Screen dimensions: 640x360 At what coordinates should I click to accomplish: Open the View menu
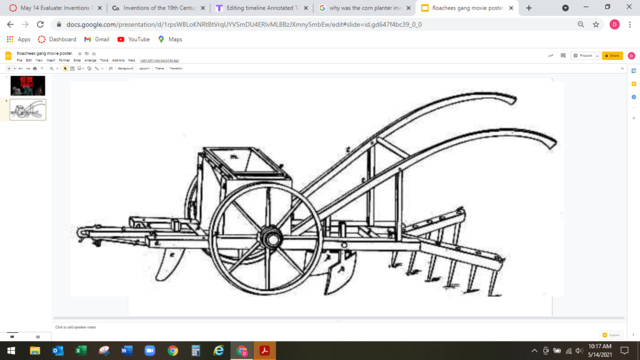(x=39, y=60)
